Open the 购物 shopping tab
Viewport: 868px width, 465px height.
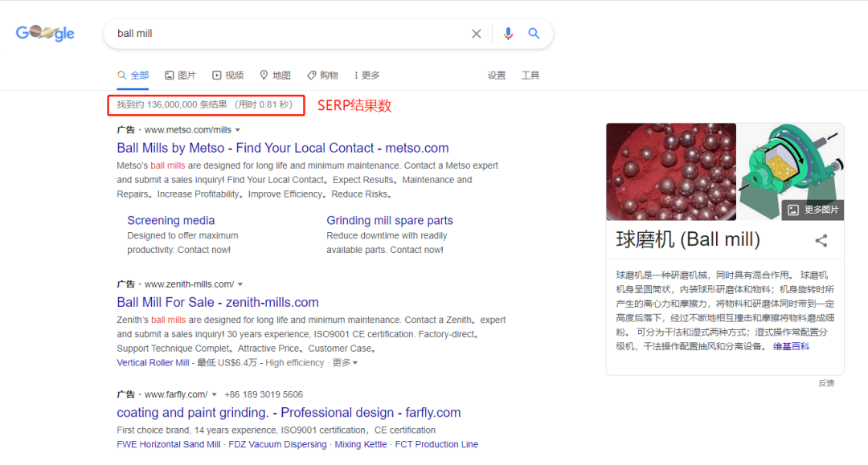pyautogui.click(x=322, y=75)
